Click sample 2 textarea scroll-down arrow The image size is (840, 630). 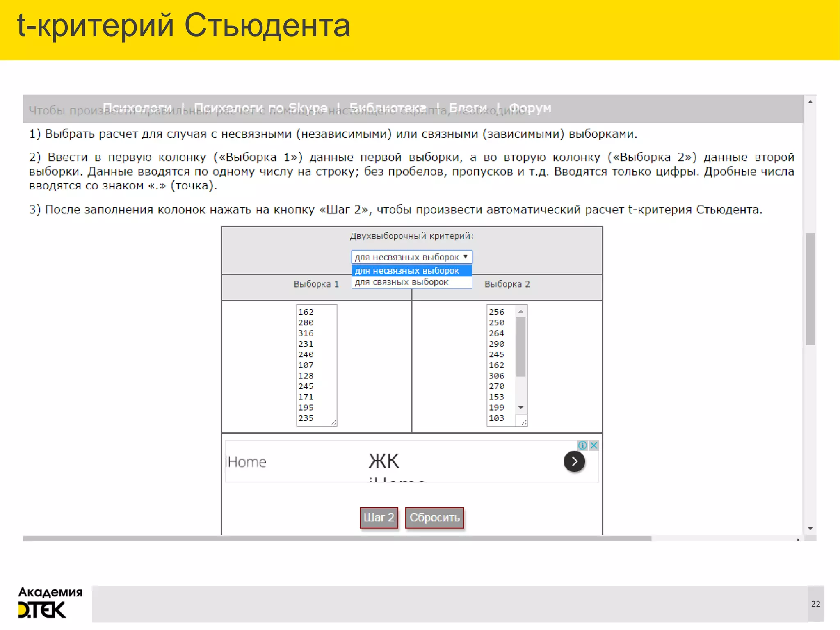pos(521,407)
